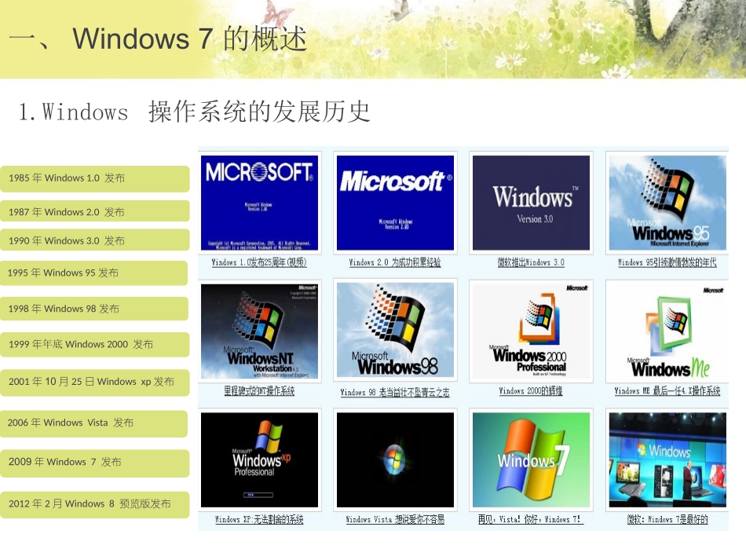
Task: Click the 1990 Windows 3.0 timeline entry
Action: point(95,240)
